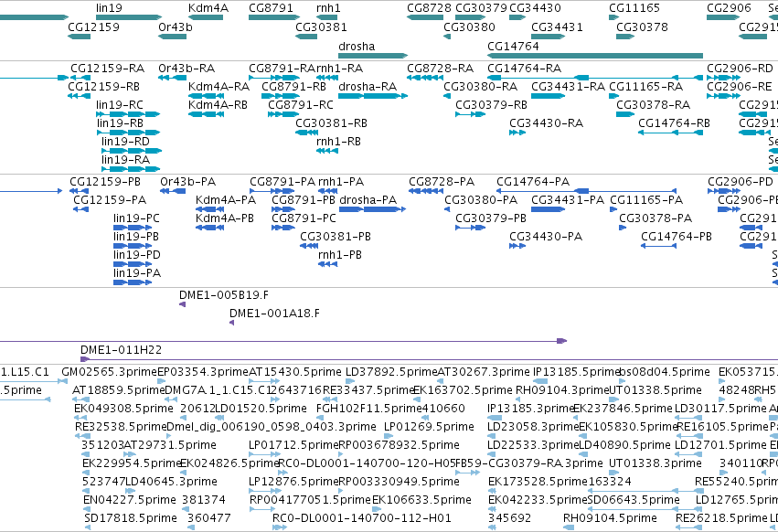
Task: Click the Kdm4A-RB transcript label
Action: coord(218,105)
